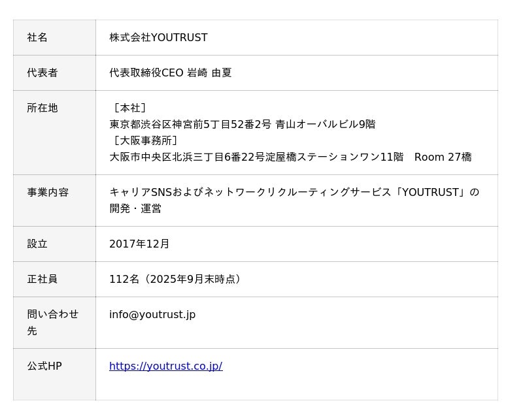The height and width of the screenshot is (420, 523).
Task: Click the 公式HP row label
Action: pos(44,366)
